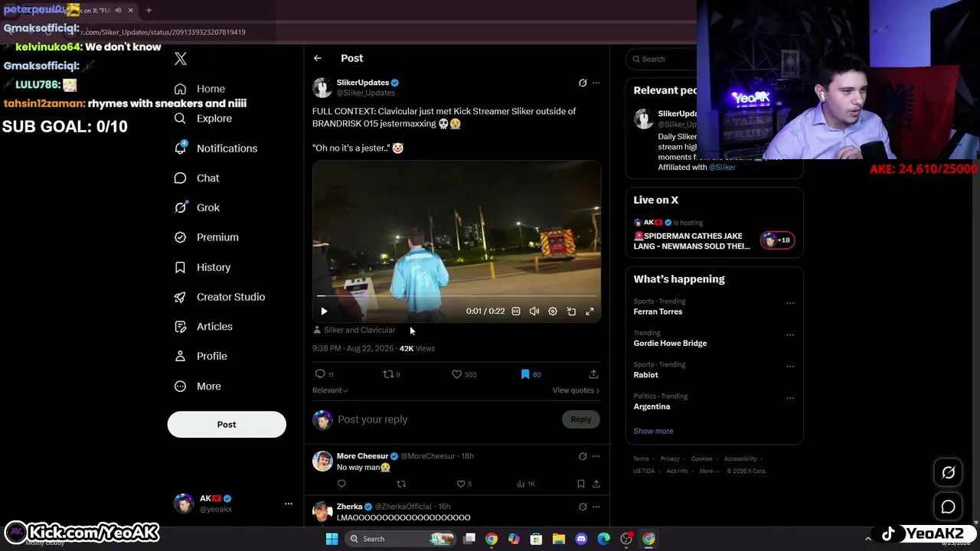Enter picture-in-picture mode for the video
The width and height of the screenshot is (980, 551).
[571, 311]
